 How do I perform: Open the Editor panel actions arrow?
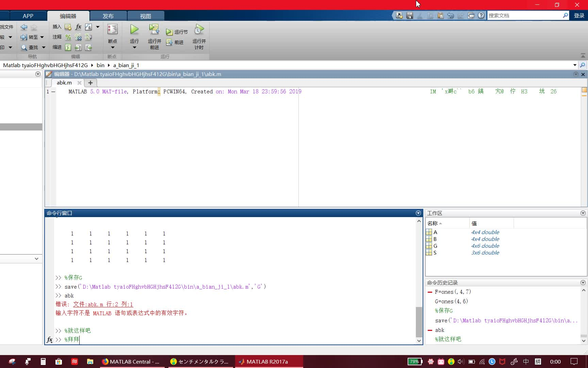(576, 74)
